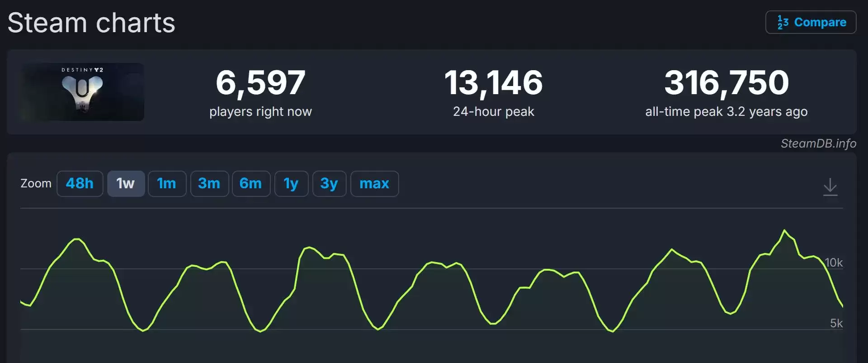This screenshot has height=363, width=868.
Task: Click the Steam charts heading
Action: coord(91,23)
